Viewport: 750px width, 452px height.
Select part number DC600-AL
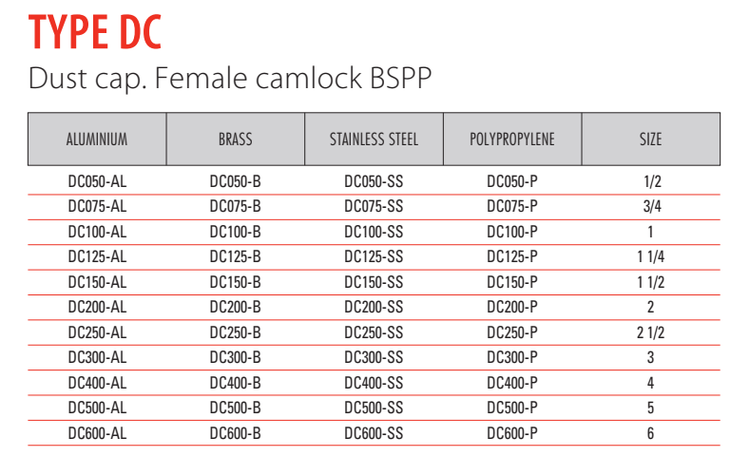click(96, 432)
